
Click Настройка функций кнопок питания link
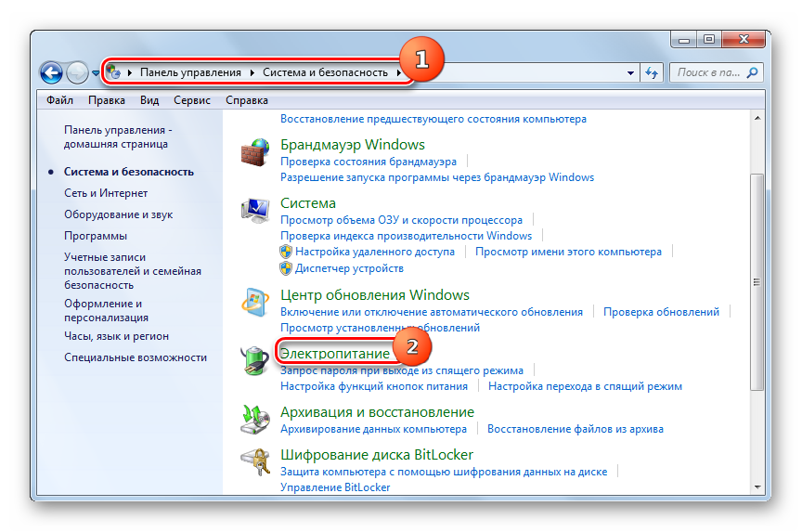(x=374, y=386)
